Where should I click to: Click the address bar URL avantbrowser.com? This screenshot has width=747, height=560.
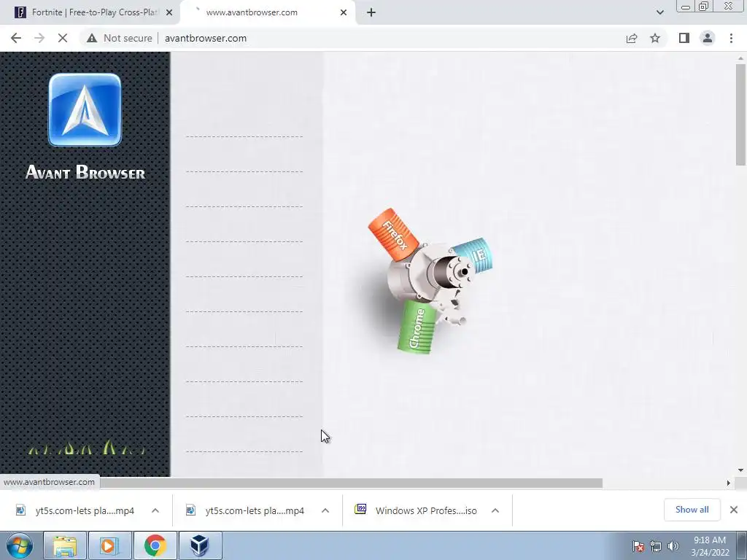pyautogui.click(x=206, y=38)
